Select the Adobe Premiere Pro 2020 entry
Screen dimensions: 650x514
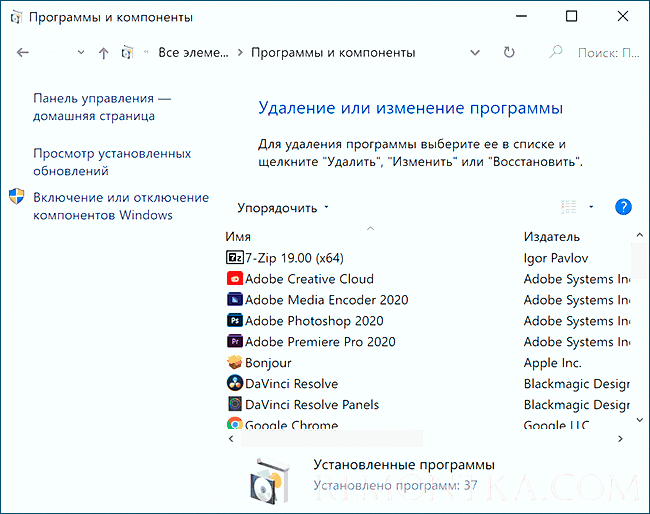tap(320, 342)
